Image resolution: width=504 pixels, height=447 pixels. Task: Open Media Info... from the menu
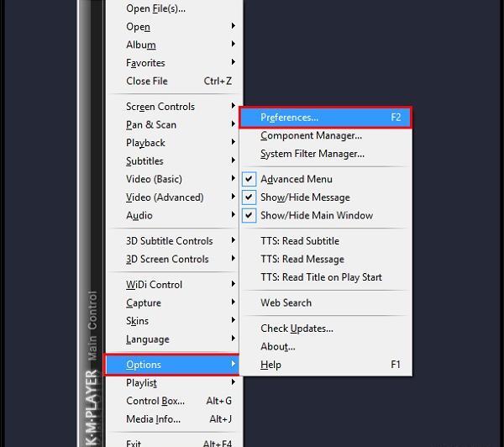174,418
